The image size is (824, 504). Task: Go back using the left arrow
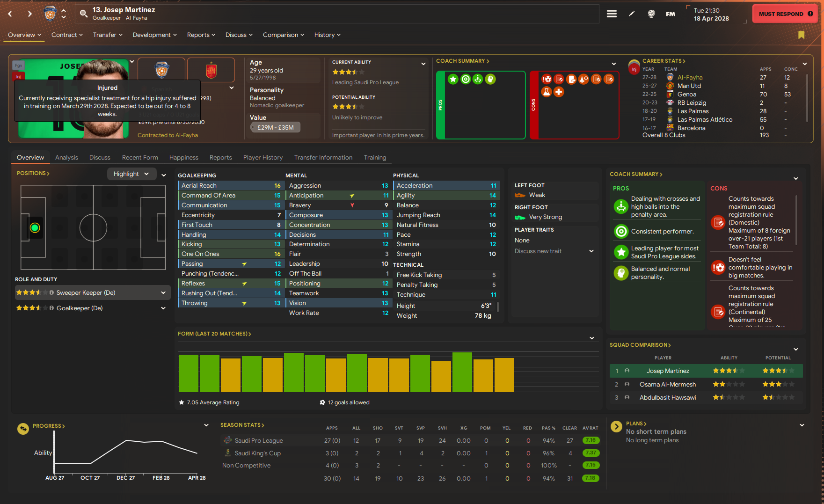tap(10, 14)
